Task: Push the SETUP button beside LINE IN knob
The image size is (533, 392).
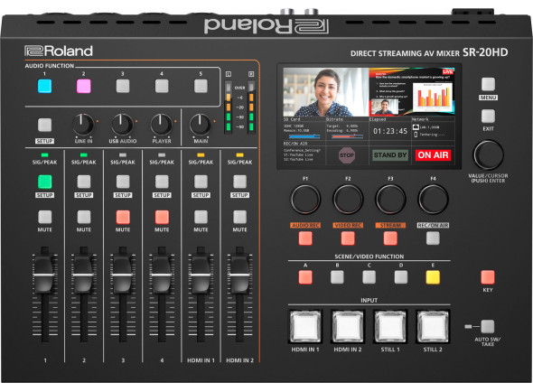Action: (44, 125)
